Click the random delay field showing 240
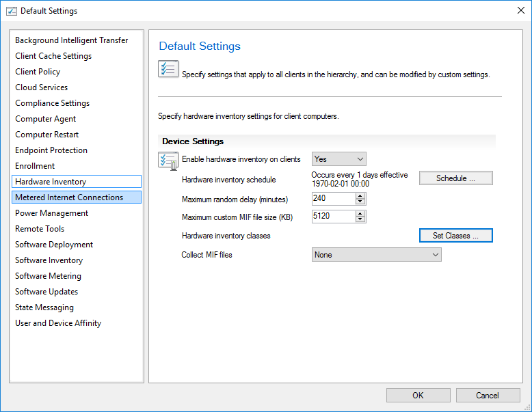Screen dimensions: 532x412 click(x=334, y=199)
